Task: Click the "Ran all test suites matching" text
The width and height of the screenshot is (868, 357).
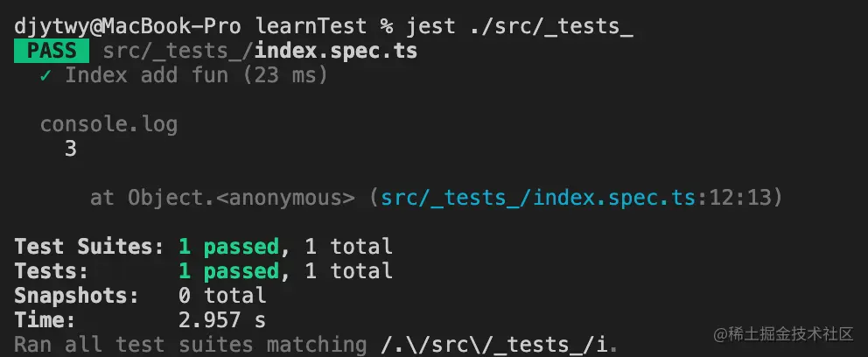Action: pos(191,344)
